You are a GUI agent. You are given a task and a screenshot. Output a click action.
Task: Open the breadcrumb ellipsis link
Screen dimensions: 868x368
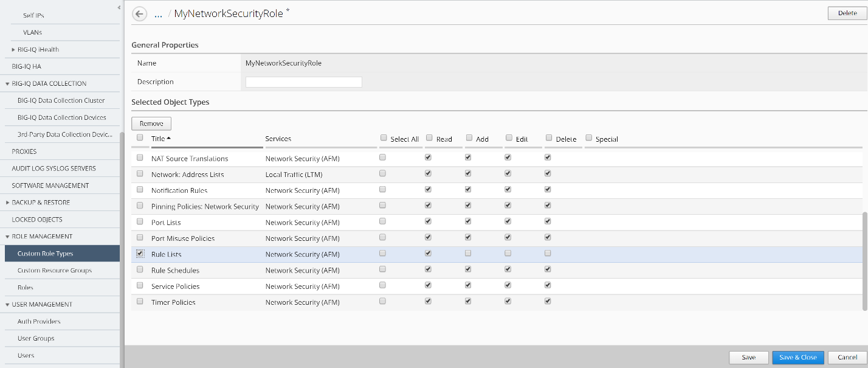[158, 14]
